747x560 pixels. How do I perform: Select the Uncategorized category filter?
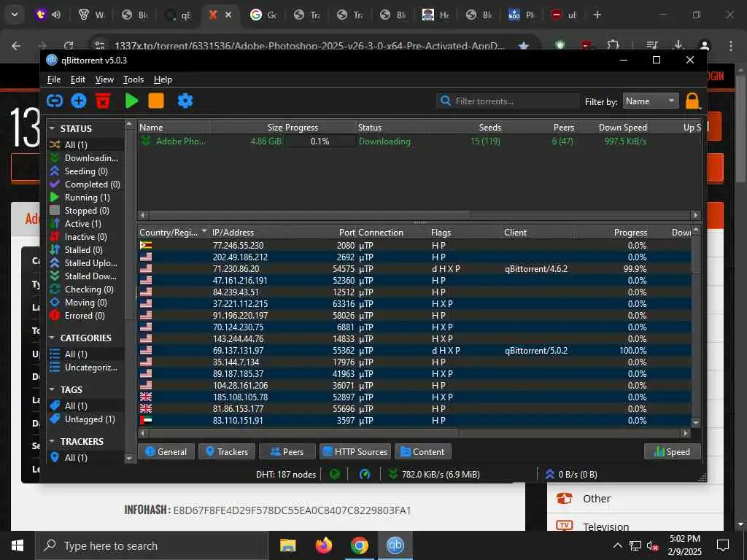pyautogui.click(x=85, y=367)
